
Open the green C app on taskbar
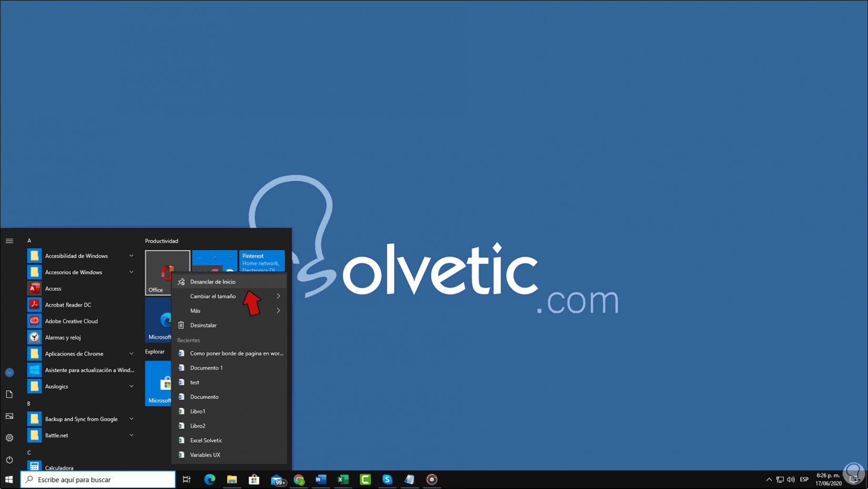[x=365, y=480]
